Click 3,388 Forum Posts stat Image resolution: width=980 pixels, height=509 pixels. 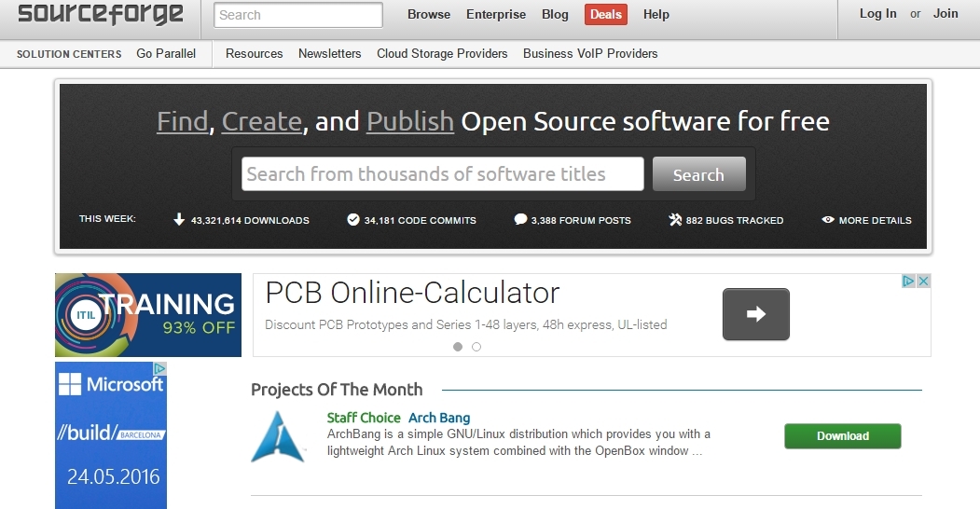[581, 220]
